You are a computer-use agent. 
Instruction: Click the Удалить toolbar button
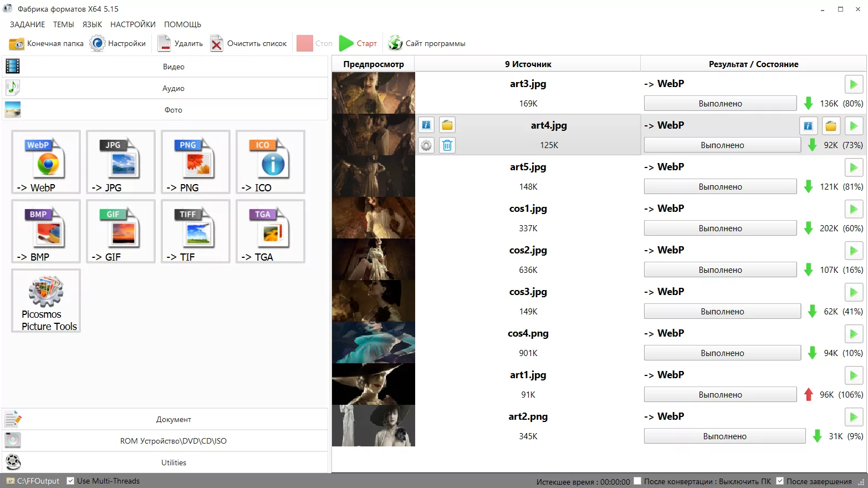pyautogui.click(x=180, y=43)
